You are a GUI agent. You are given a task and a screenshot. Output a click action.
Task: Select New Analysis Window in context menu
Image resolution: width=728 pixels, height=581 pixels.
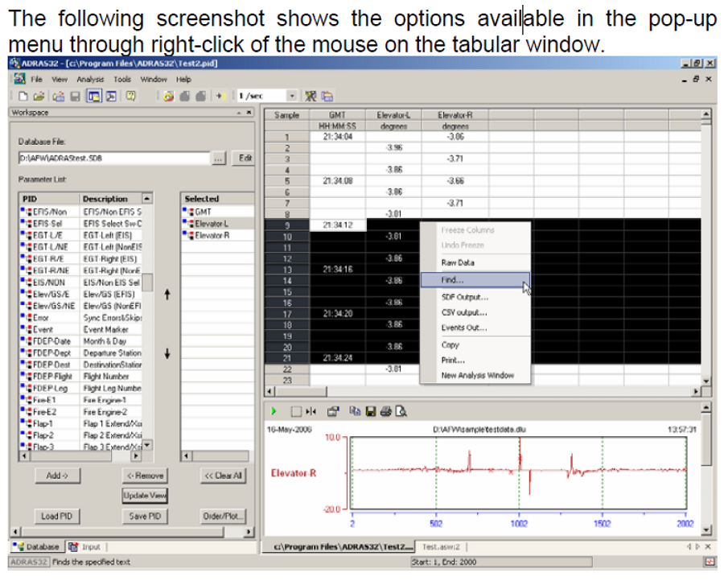tap(475, 376)
